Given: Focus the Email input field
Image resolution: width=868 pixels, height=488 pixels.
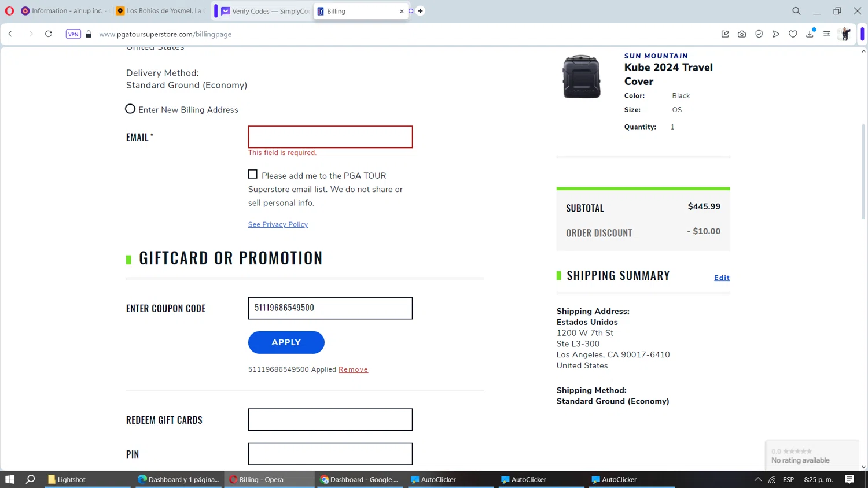Looking at the screenshot, I should [330, 137].
